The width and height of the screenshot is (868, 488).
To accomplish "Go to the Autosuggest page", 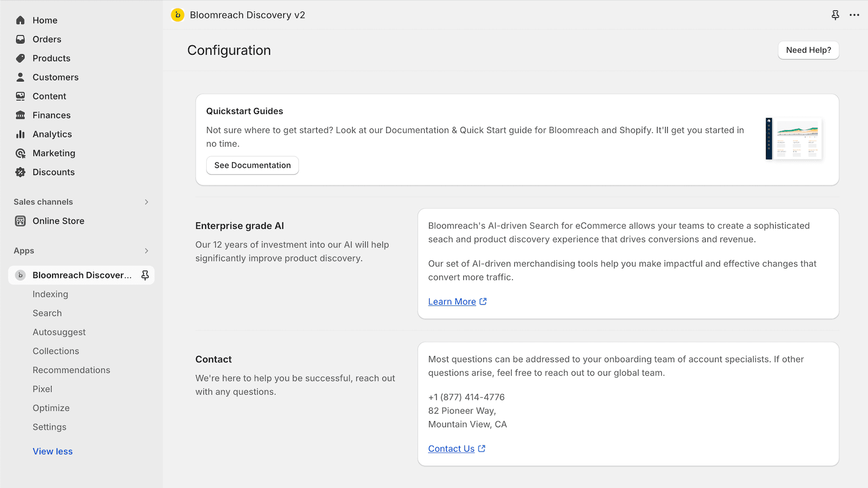I will (x=59, y=332).
